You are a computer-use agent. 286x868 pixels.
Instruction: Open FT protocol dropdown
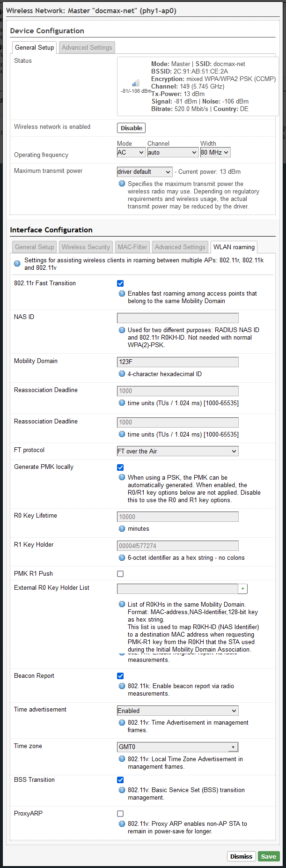pos(177,451)
